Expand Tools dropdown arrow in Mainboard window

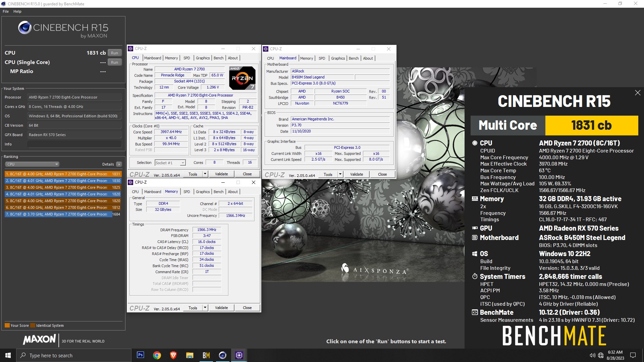(340, 174)
